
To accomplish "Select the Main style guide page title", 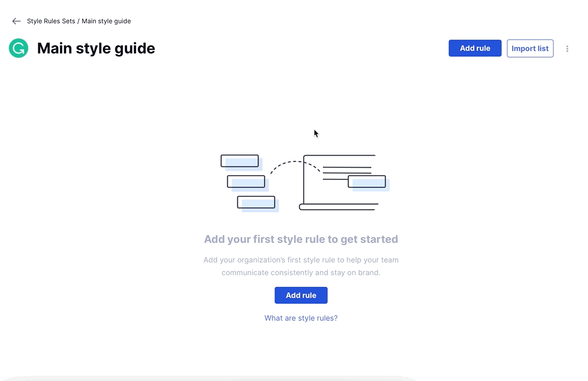I will coord(96,48).
